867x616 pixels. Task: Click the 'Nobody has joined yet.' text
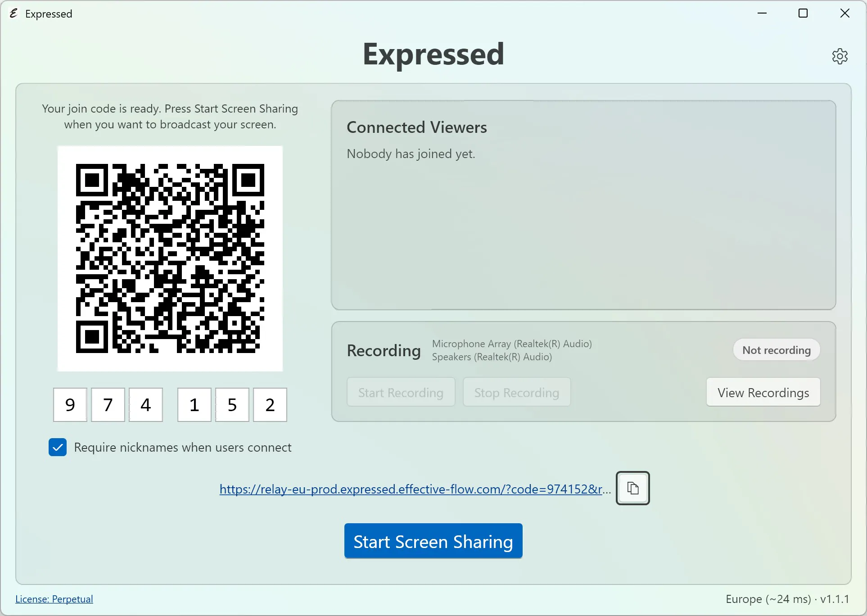pyautogui.click(x=411, y=154)
